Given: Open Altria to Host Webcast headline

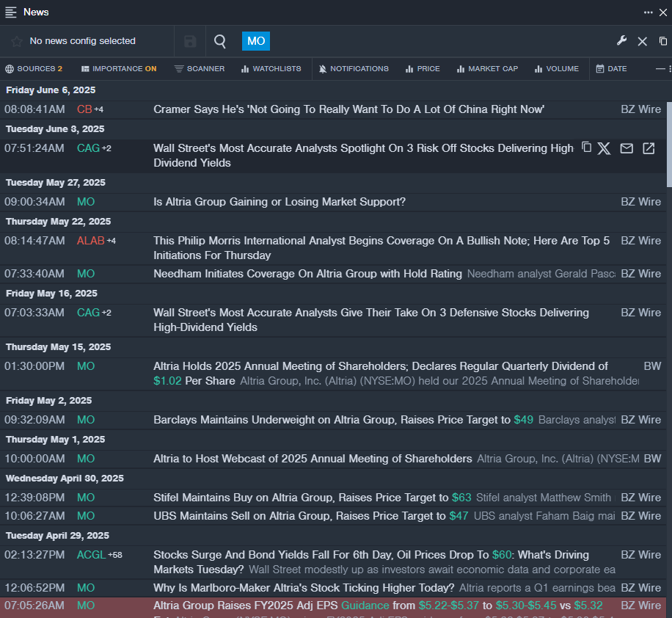Looking at the screenshot, I should (313, 459).
